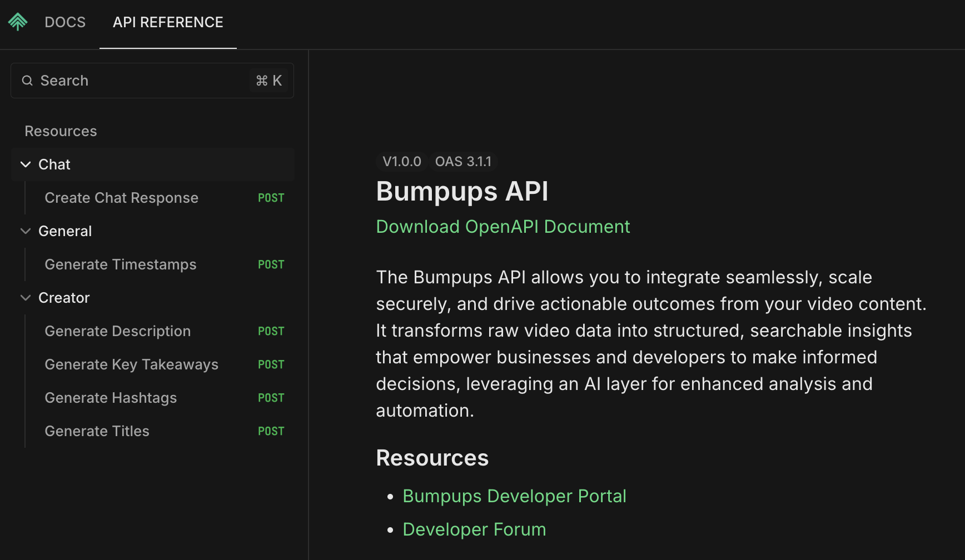Collapse the Chat section chevron

pyautogui.click(x=26, y=164)
